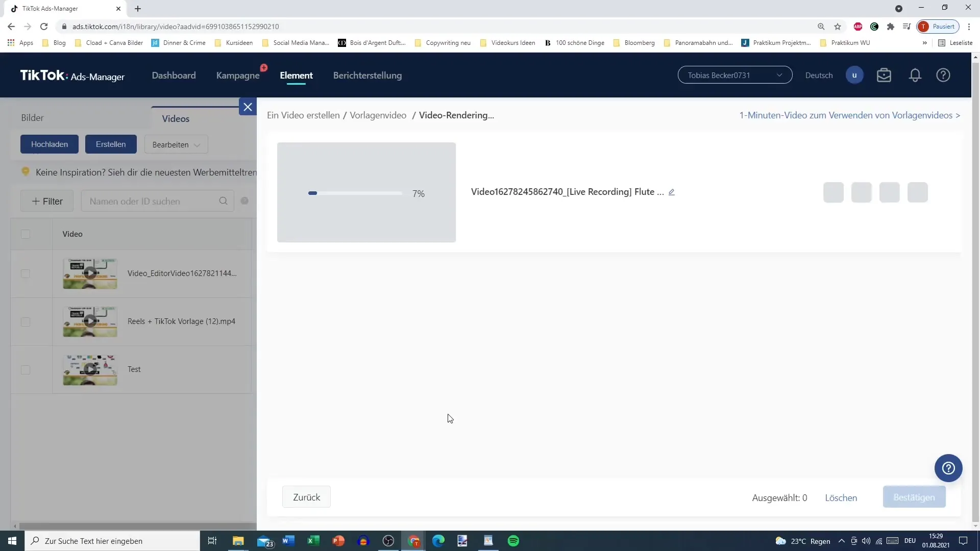The image size is (980, 551).
Task: Open the notifications bell
Action: [915, 75]
